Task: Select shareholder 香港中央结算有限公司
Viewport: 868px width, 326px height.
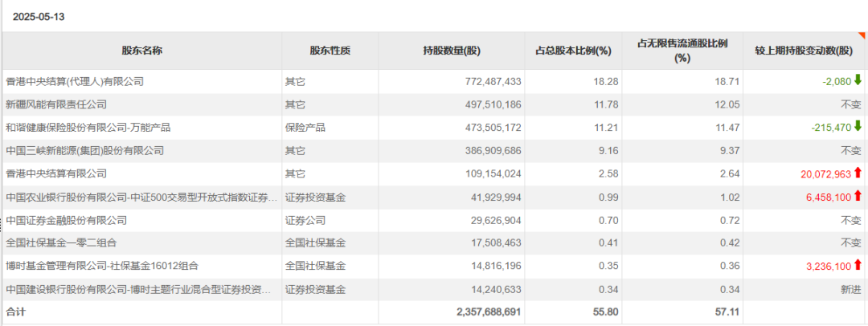Action: [x=56, y=173]
